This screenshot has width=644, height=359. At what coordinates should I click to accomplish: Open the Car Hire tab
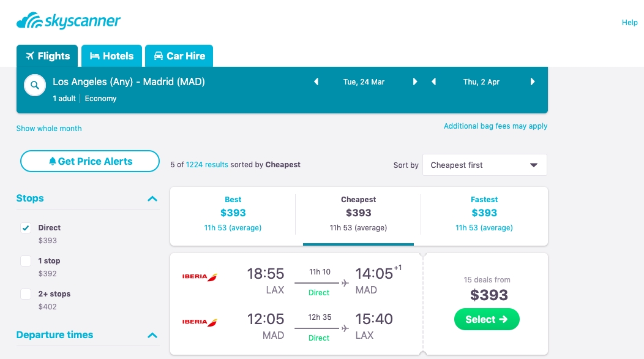click(179, 56)
